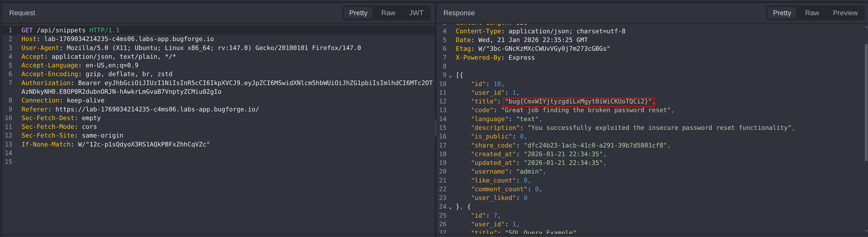Switch Response view to Raw tab

click(x=812, y=13)
